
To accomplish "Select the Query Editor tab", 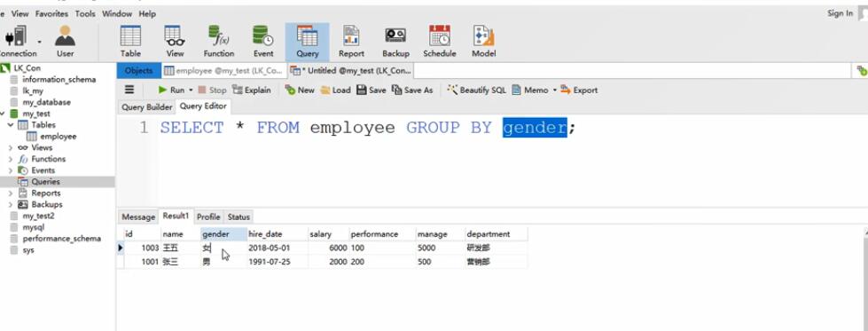I will (203, 106).
